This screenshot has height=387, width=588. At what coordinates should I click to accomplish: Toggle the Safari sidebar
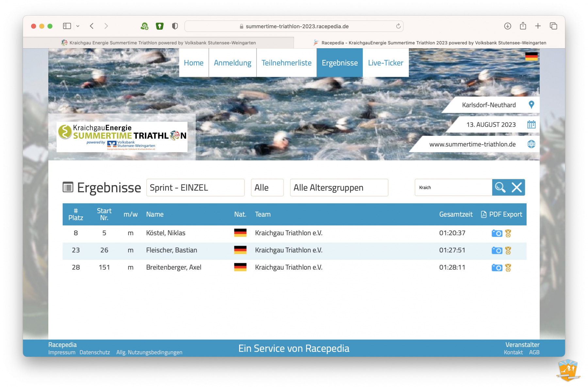[67, 26]
